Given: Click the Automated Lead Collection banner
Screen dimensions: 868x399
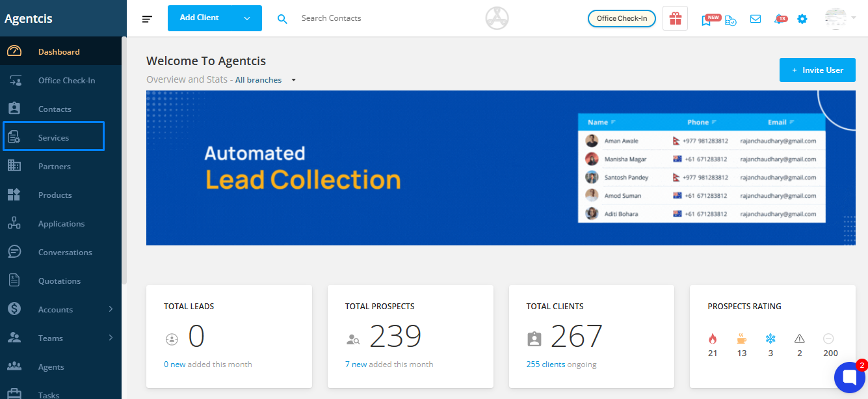Looking at the screenshot, I should click(501, 168).
